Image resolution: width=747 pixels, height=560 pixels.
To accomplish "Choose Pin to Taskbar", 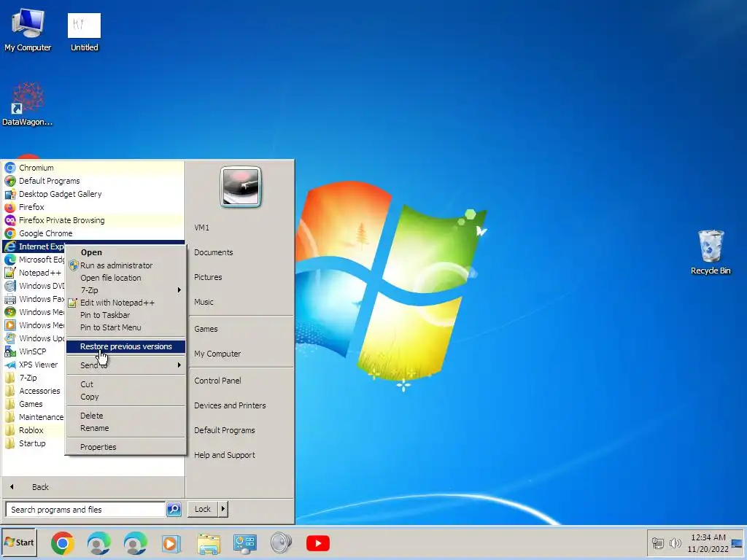I will point(125,315).
